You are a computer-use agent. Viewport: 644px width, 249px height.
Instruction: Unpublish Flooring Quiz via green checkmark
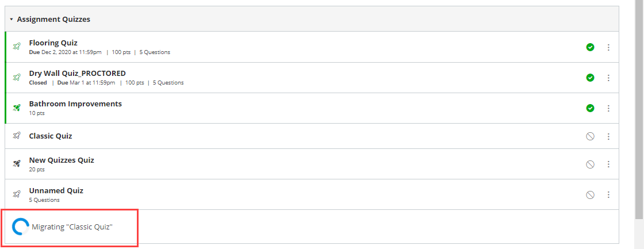point(590,47)
